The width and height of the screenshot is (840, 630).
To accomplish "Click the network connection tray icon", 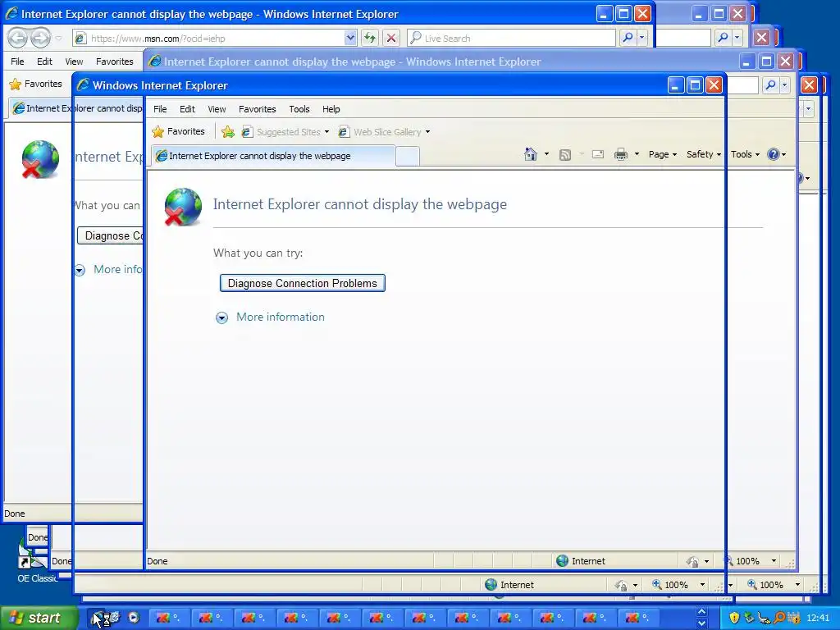I will coord(764,619).
